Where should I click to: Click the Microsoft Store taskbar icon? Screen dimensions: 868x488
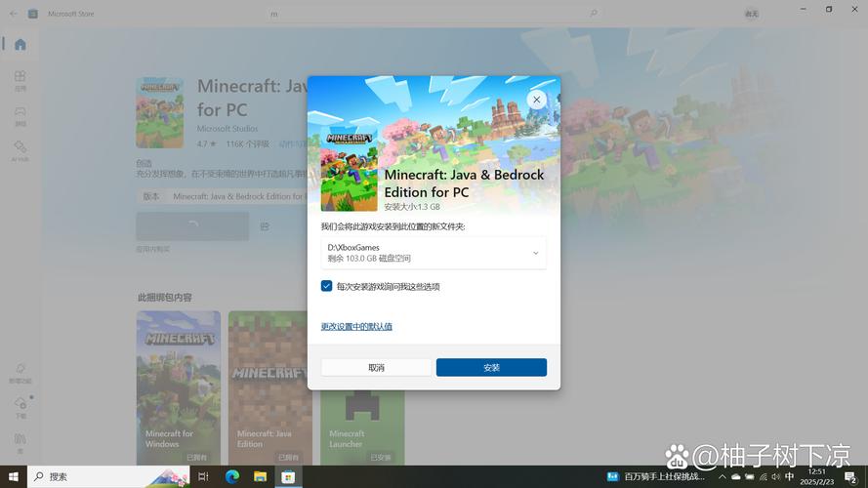click(288, 476)
